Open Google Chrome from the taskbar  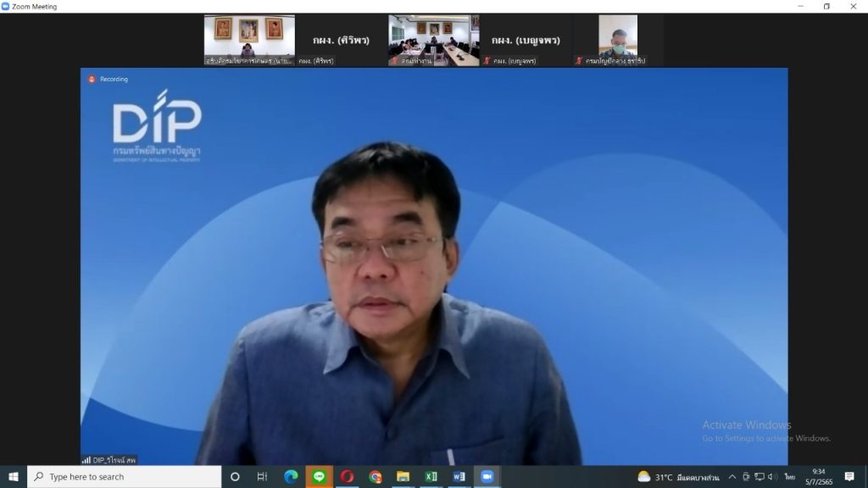pyautogui.click(x=376, y=476)
